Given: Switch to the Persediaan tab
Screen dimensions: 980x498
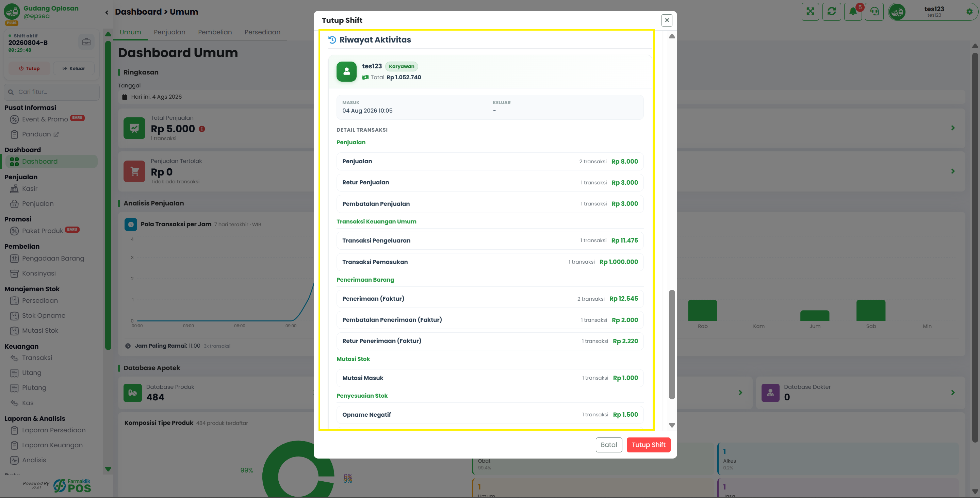Looking at the screenshot, I should coord(262,32).
